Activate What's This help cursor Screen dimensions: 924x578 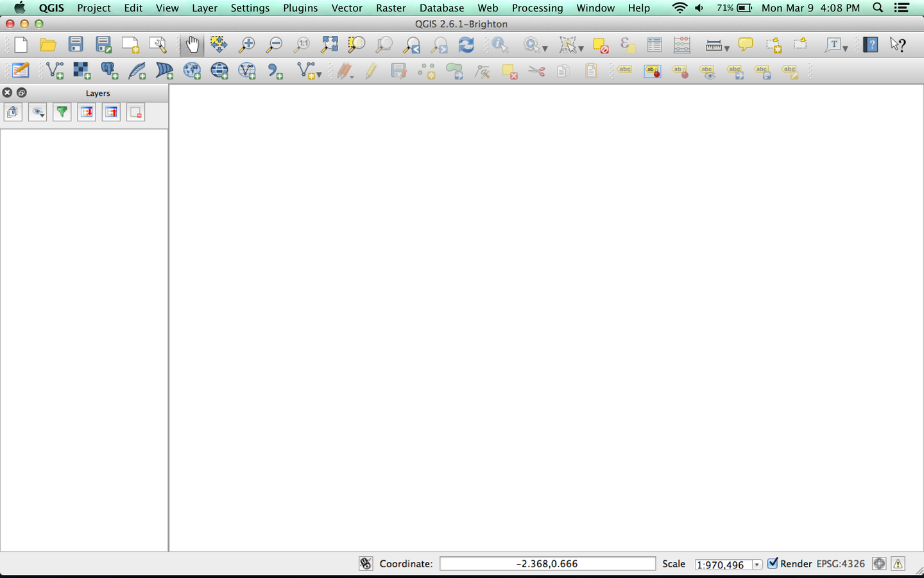pyautogui.click(x=898, y=45)
